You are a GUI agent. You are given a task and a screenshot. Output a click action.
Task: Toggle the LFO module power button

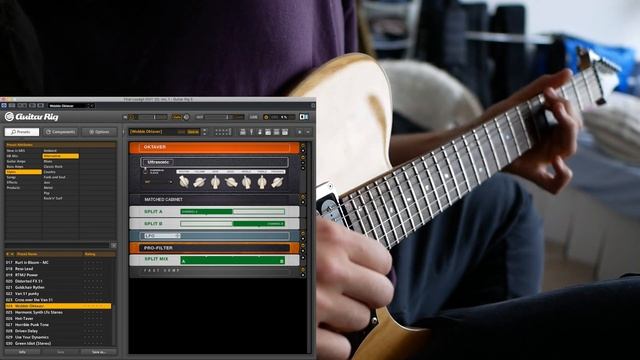(x=303, y=233)
